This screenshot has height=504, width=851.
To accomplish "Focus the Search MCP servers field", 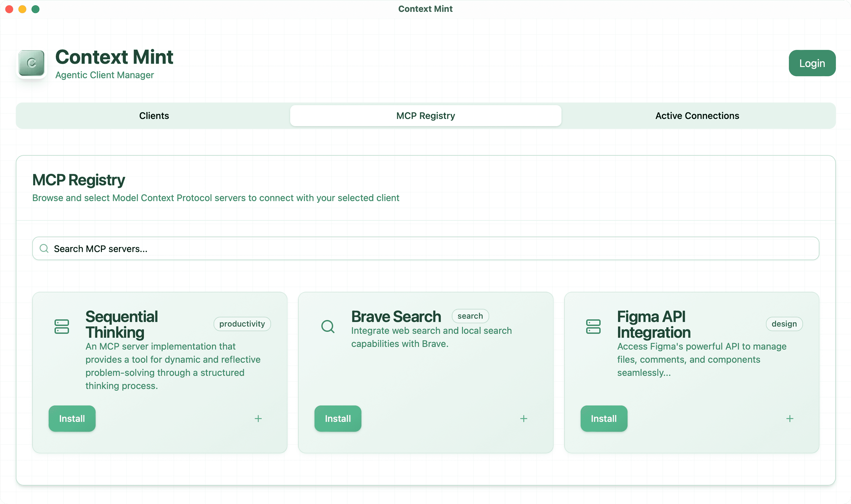I will point(426,248).
